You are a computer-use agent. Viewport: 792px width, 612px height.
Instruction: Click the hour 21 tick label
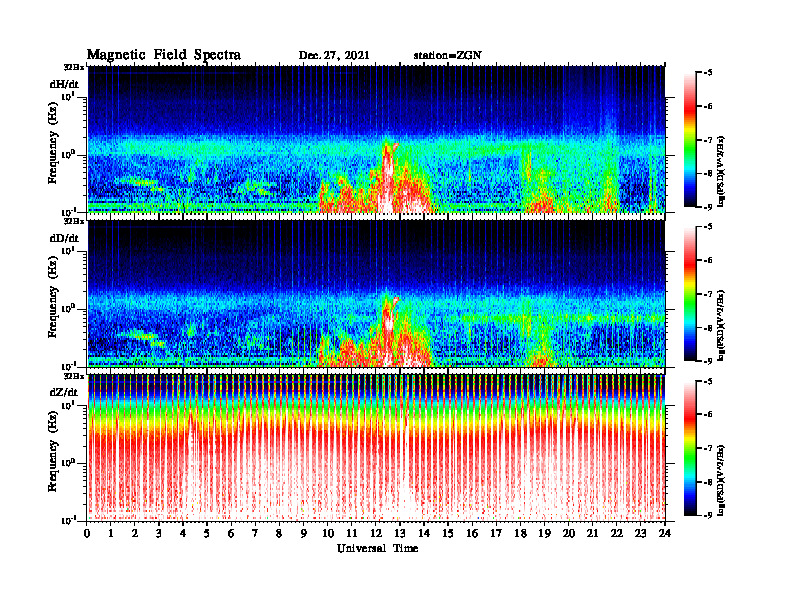pos(592,533)
